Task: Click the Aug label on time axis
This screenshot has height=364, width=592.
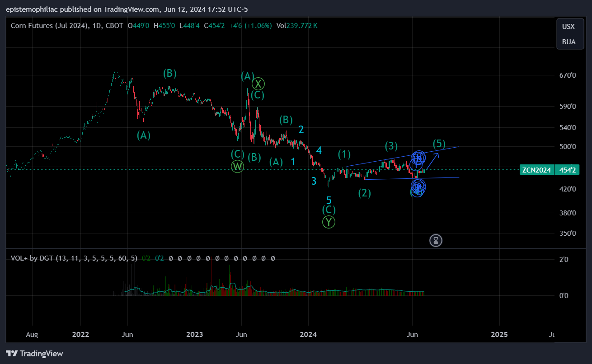Action: (x=32, y=335)
